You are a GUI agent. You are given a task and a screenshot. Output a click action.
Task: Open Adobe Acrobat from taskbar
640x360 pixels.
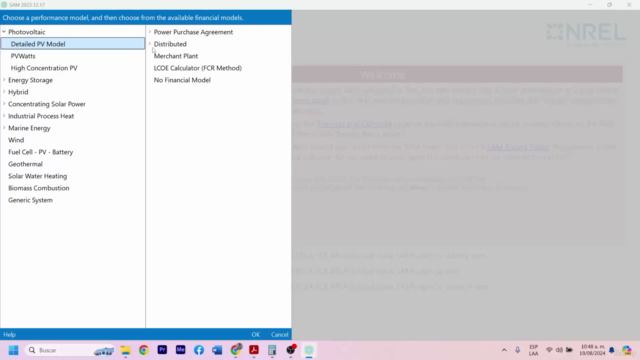(254, 350)
